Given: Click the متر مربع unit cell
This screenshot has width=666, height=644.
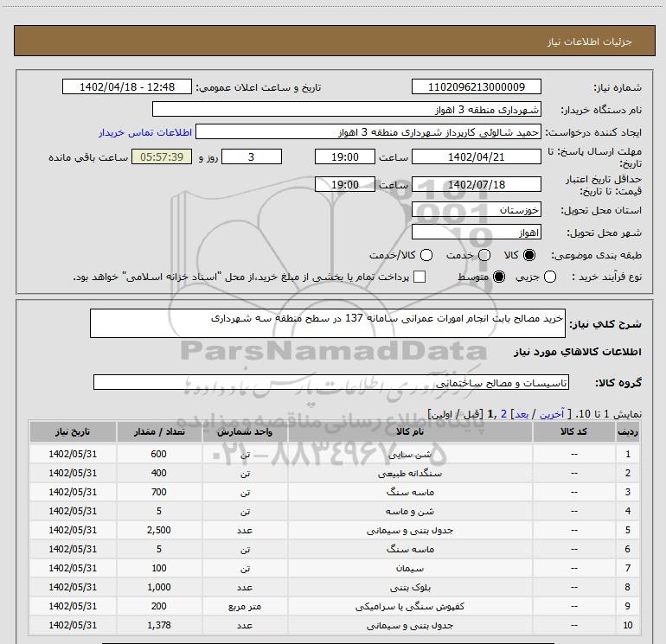Looking at the screenshot, I should click(245, 606).
